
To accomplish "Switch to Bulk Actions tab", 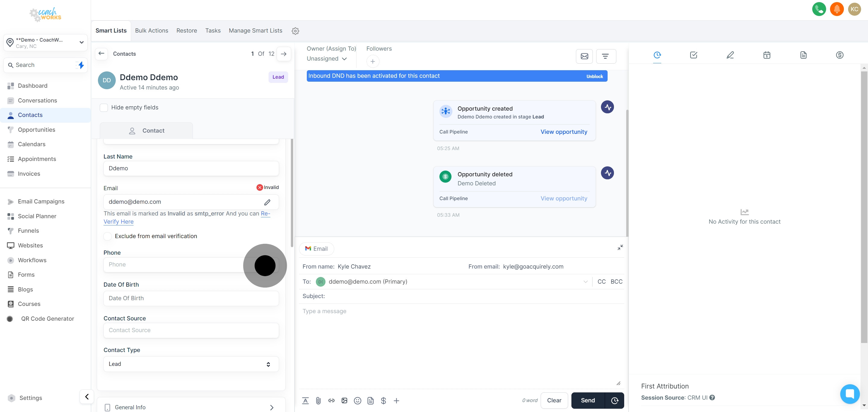I will click(x=151, y=31).
